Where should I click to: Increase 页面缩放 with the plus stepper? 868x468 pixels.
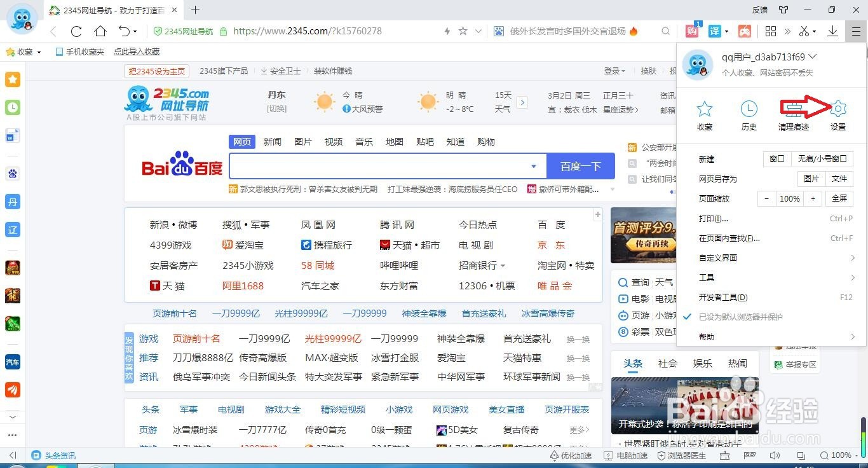click(813, 198)
